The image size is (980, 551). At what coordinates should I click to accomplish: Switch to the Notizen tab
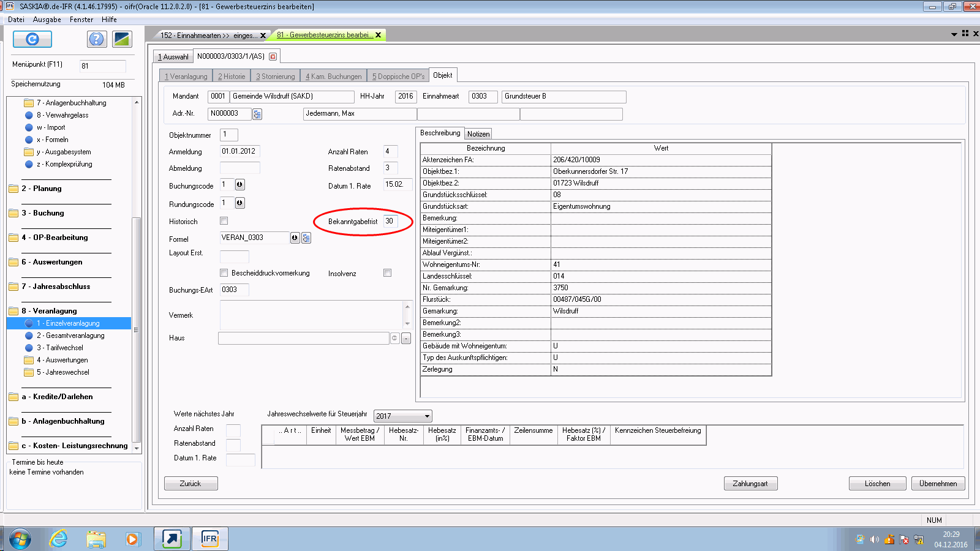click(x=478, y=134)
